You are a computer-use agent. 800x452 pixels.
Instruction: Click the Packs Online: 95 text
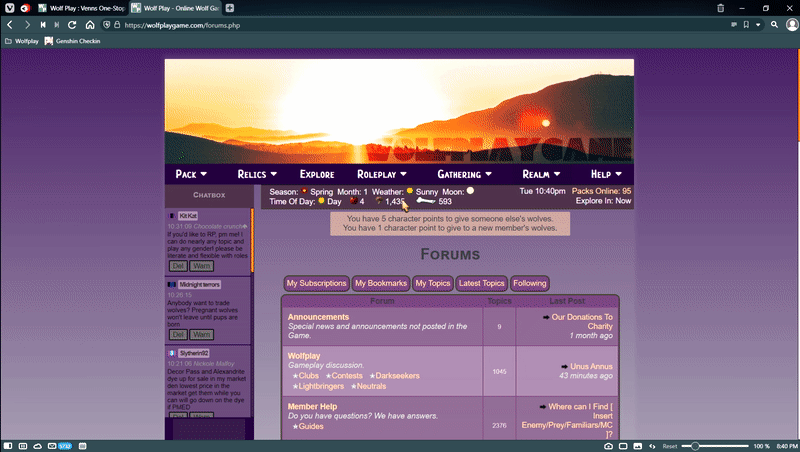click(x=601, y=191)
